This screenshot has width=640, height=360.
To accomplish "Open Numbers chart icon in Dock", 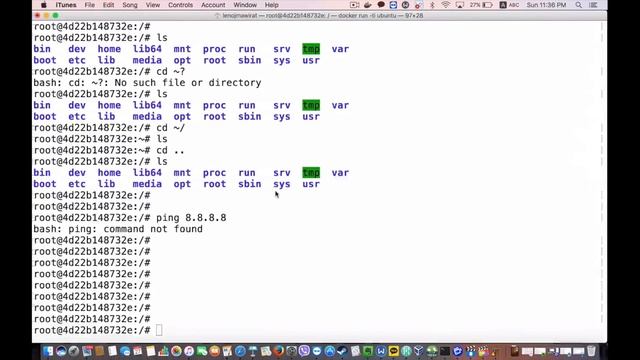I will pyautogui.click(x=163, y=351).
